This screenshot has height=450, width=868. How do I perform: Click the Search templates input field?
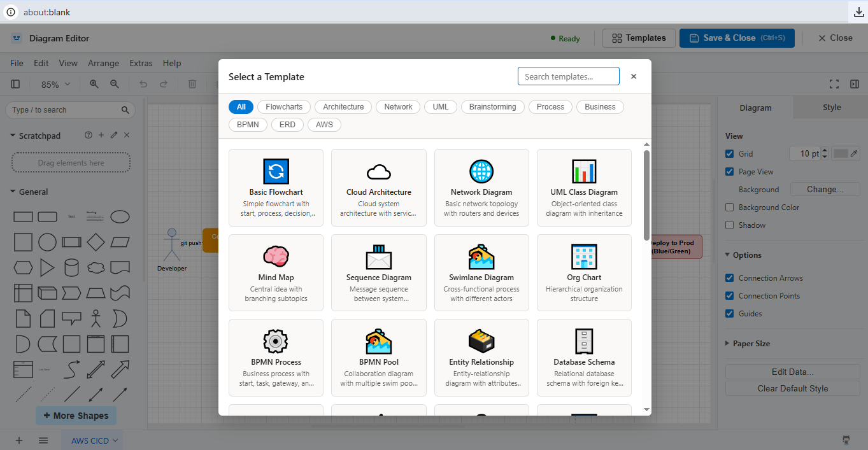click(567, 76)
